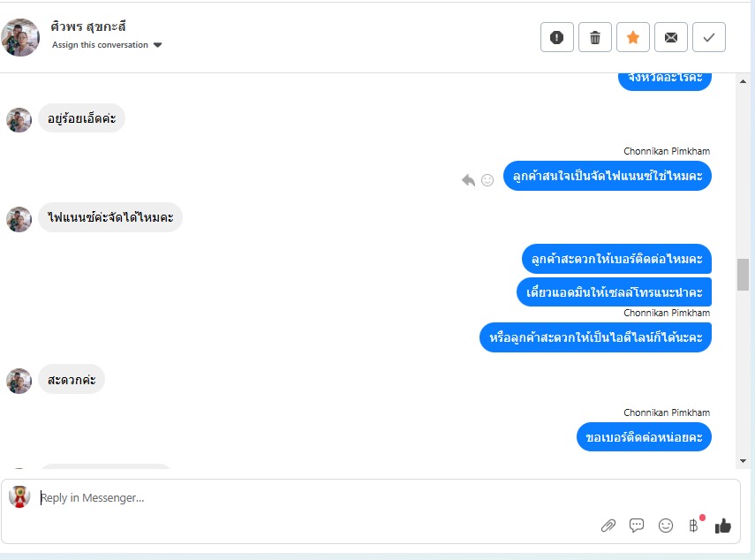Click the scrollbar down arrow
The image size is (755, 560).
743,461
